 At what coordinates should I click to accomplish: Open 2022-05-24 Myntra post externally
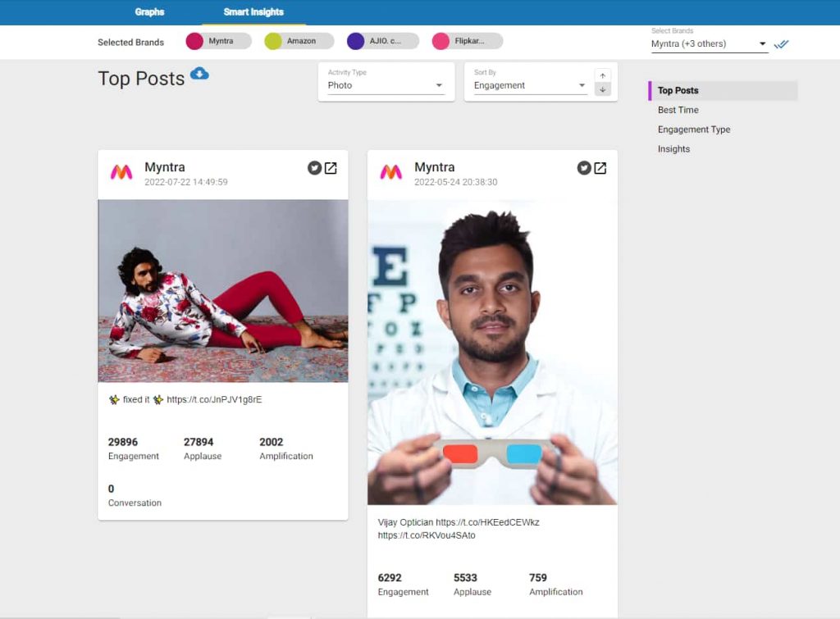coord(600,168)
